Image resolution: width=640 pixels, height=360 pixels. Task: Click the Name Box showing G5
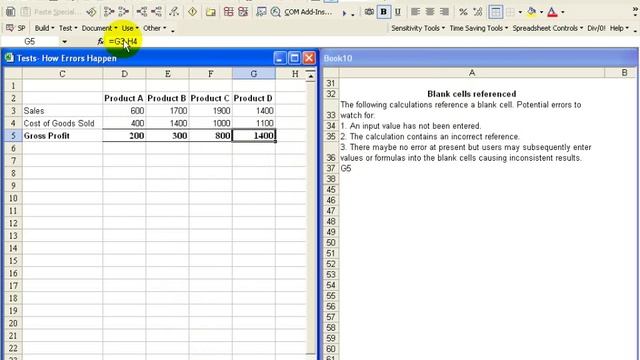pos(31,41)
